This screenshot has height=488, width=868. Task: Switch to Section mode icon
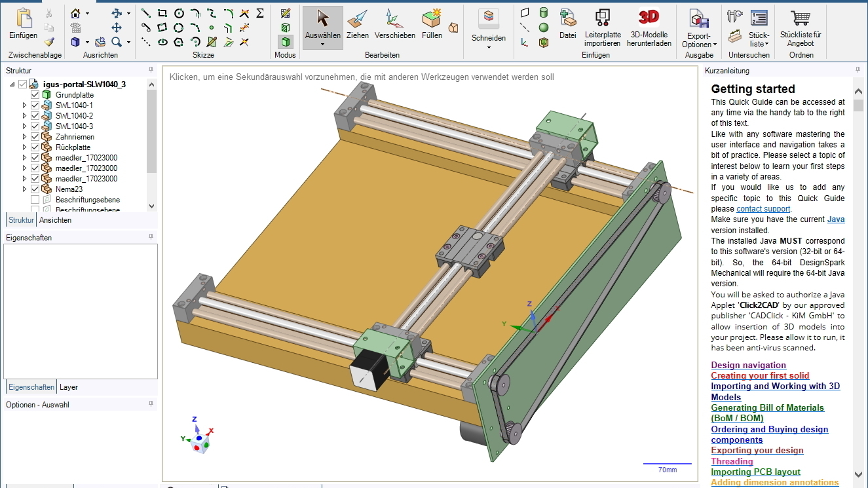(x=285, y=28)
